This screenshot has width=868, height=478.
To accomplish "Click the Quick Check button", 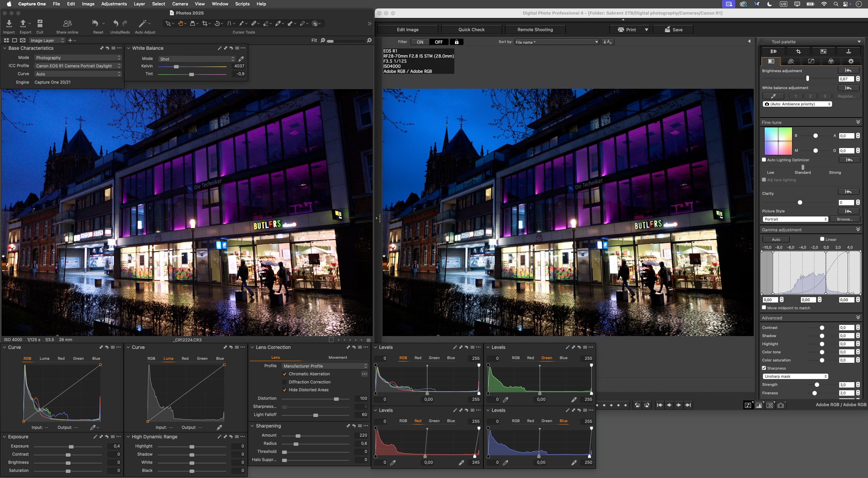I will (471, 29).
